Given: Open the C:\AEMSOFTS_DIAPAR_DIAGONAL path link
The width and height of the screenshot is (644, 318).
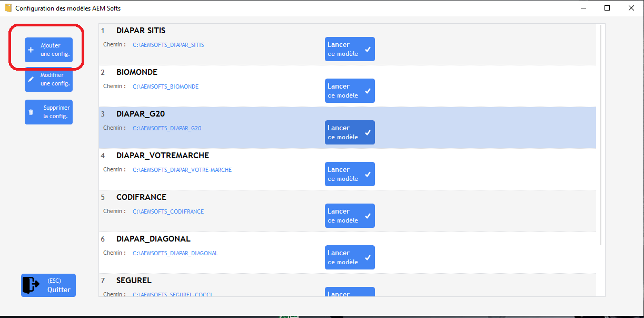Looking at the screenshot, I should [x=175, y=253].
